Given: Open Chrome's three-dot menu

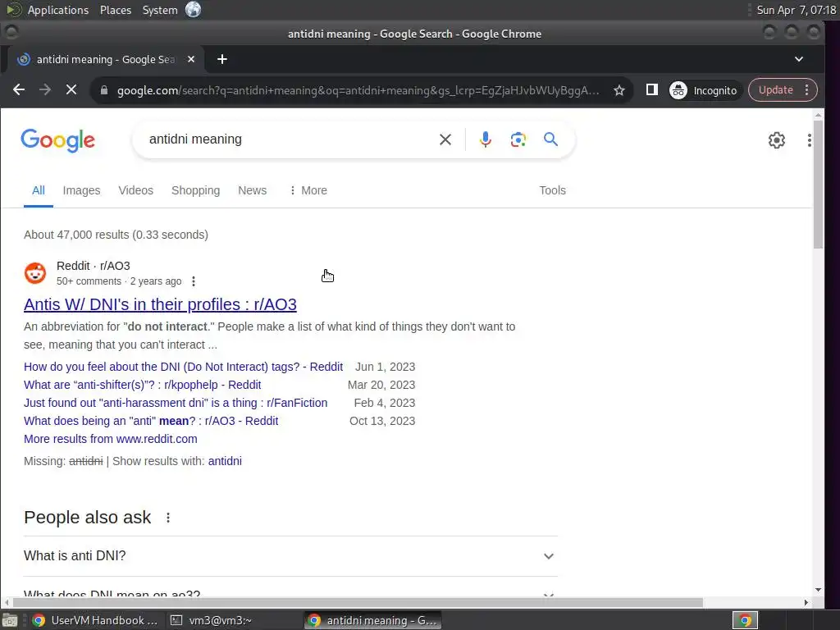Looking at the screenshot, I should tap(807, 90).
